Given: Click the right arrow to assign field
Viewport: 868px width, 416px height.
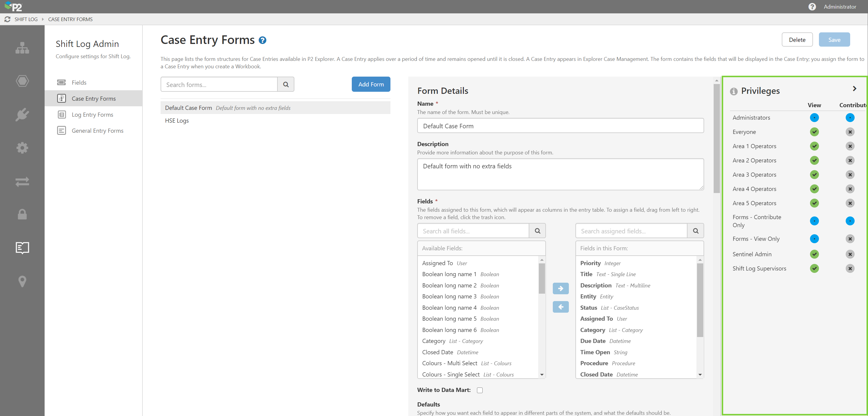Looking at the screenshot, I should [x=560, y=288].
